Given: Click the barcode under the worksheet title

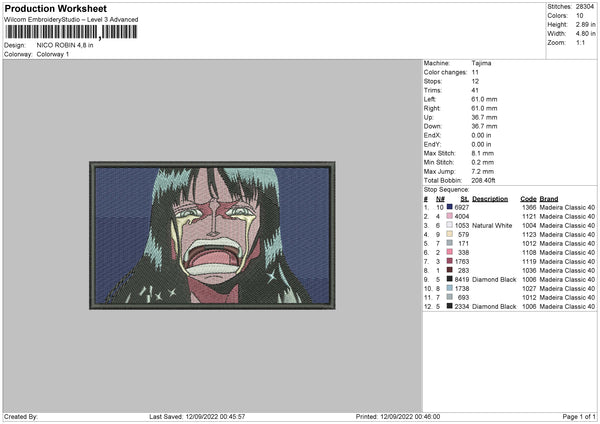Looking at the screenshot, I should (x=71, y=32).
